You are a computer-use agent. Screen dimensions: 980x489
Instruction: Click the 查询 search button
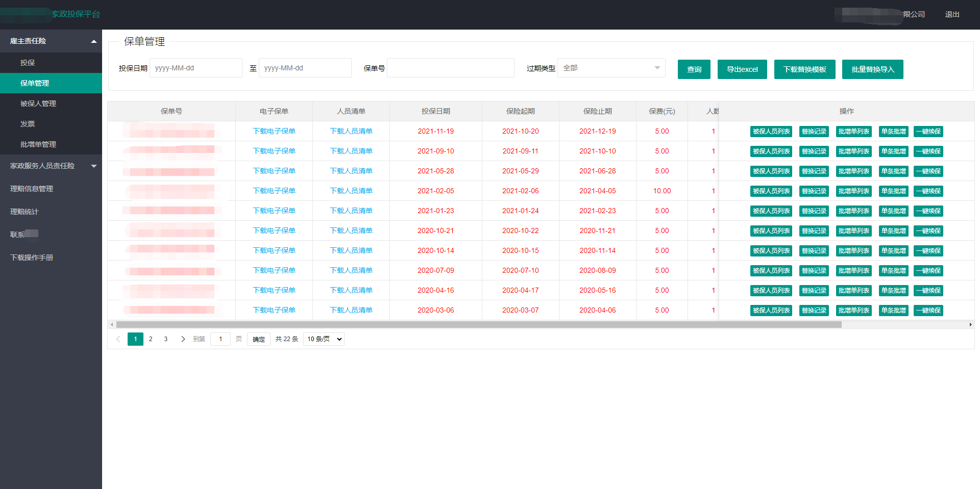coord(694,69)
